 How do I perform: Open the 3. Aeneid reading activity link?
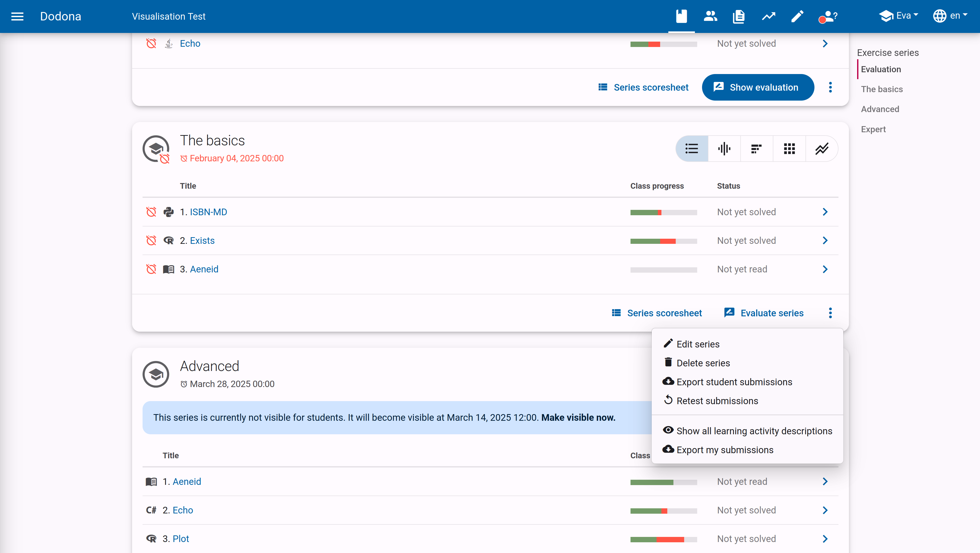(x=204, y=269)
